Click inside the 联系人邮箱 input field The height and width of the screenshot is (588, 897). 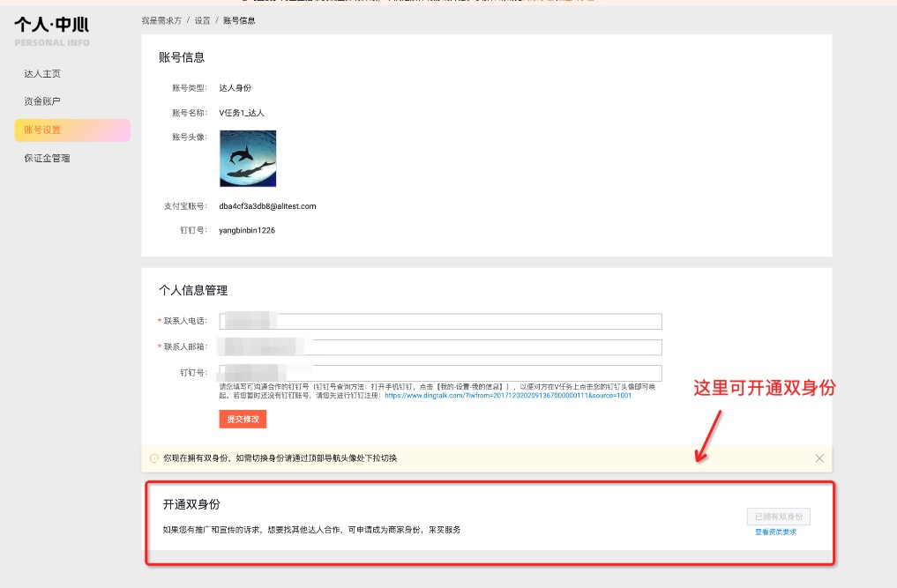[440, 346]
